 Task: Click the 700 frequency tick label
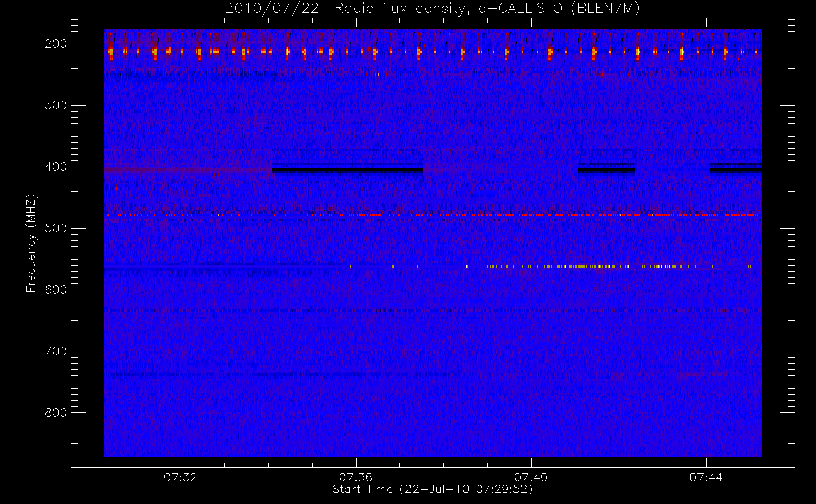(x=56, y=351)
